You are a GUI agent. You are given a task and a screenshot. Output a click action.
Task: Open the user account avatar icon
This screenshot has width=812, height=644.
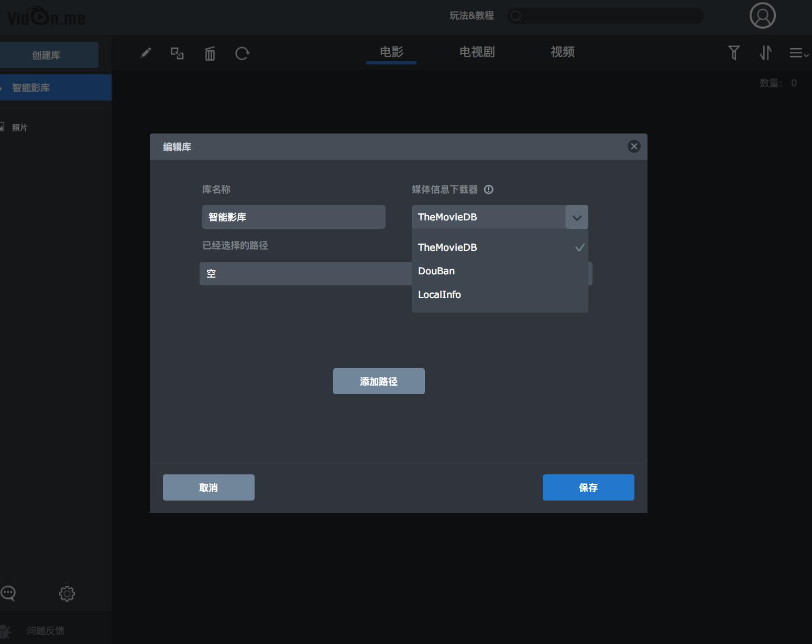(x=762, y=16)
